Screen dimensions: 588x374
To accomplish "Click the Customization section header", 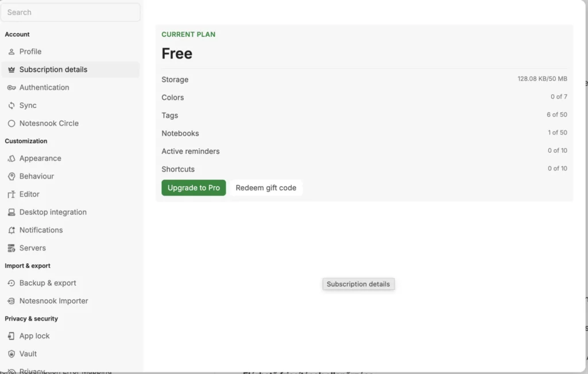I will 26,141.
